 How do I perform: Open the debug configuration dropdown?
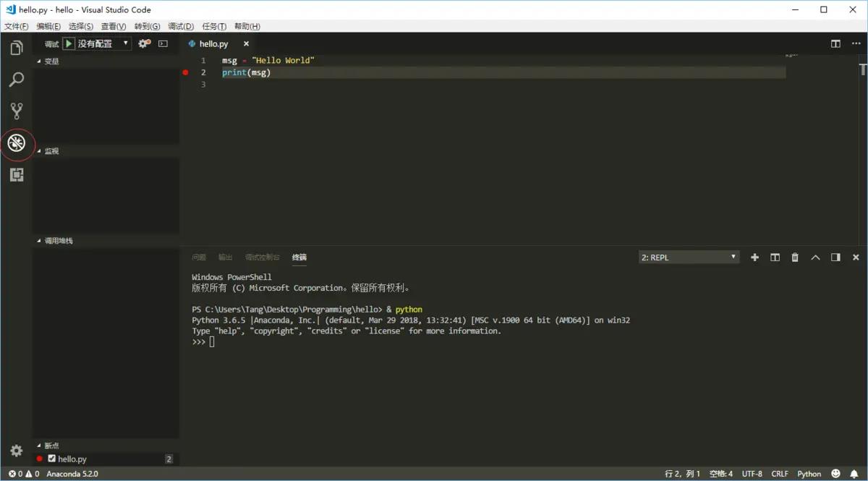pos(103,43)
